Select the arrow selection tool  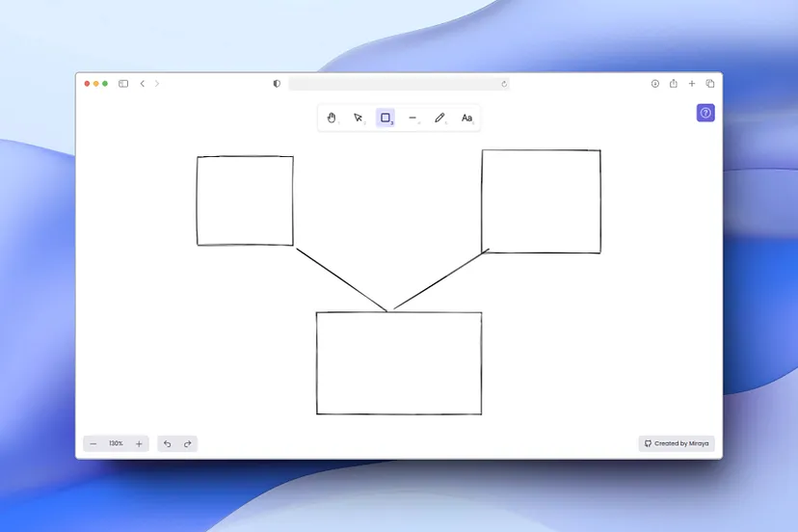point(358,118)
